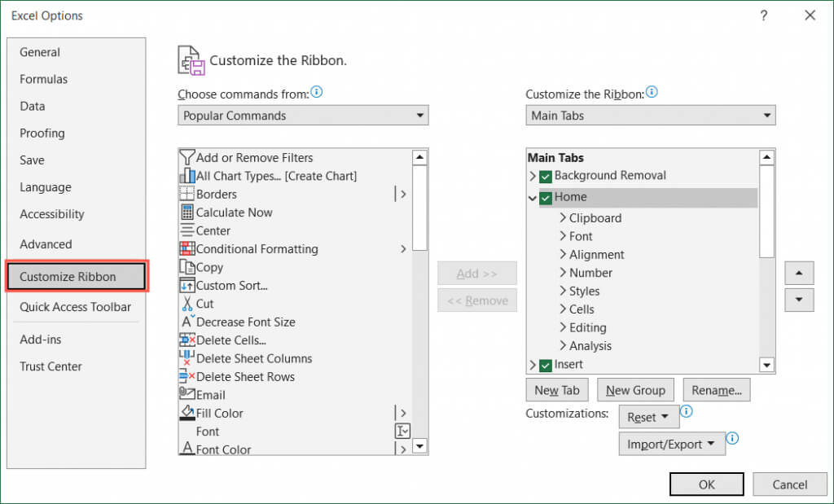Click the info icon beside Import/Export
Viewport: 834px width, 504px height.
tap(731, 439)
